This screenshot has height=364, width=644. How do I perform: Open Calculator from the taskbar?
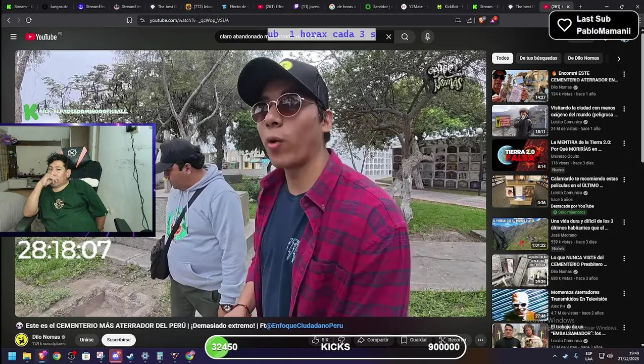160,356
